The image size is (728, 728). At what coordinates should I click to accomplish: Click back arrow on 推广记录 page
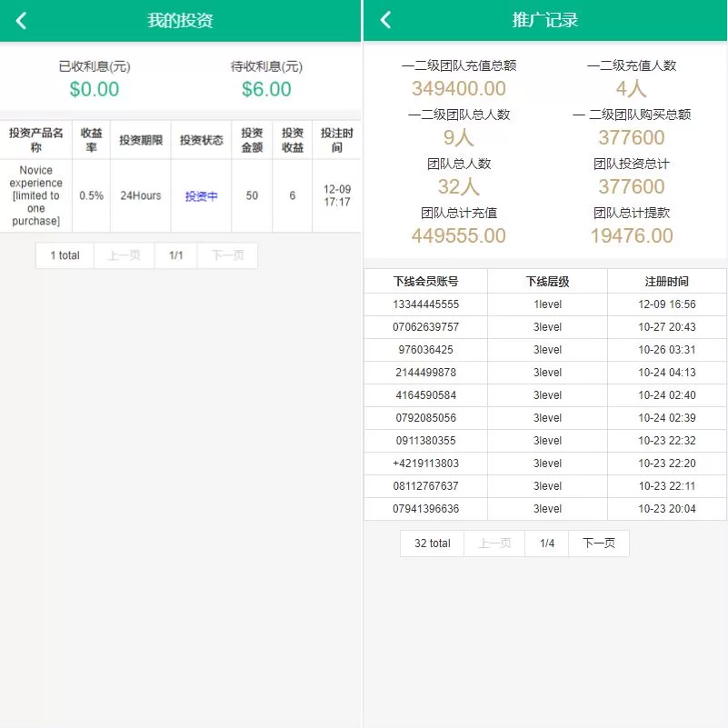pyautogui.click(x=385, y=20)
